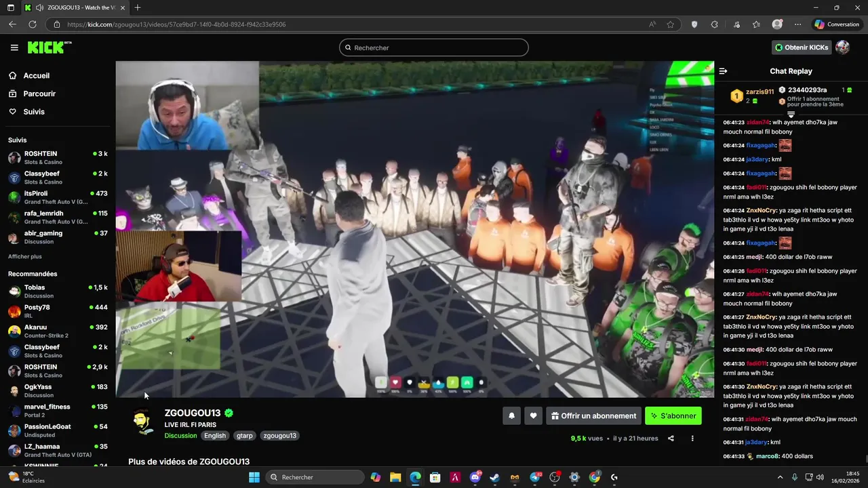
Task: Open marvel_fitness recommended channel
Action: [x=58, y=410]
